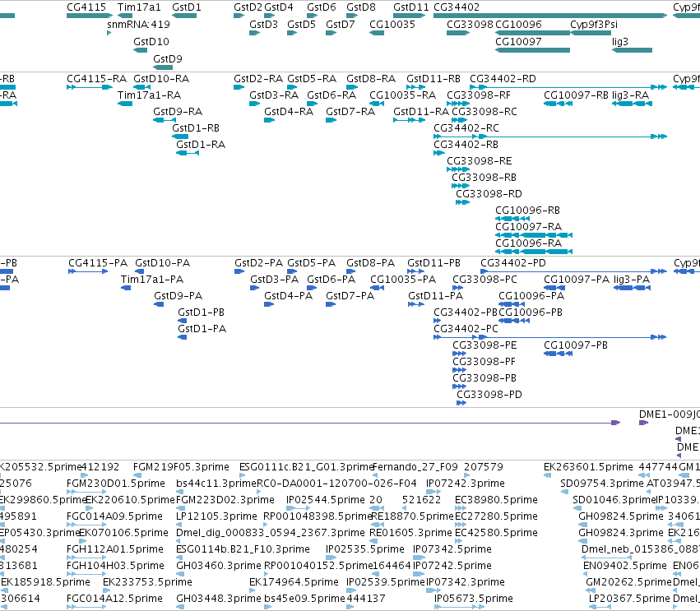Select the CG10096-RB transcript
Viewport: 700px width, 611px height.
(x=513, y=219)
